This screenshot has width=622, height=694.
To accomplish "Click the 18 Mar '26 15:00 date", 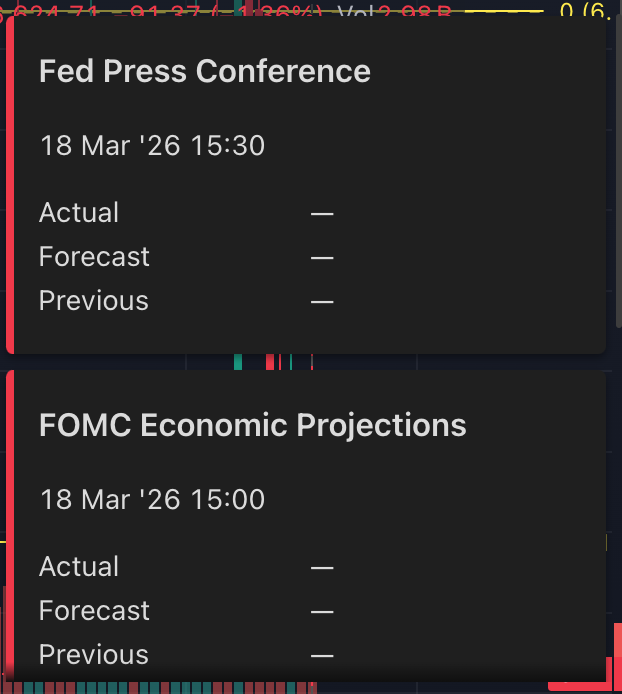I will point(152,499).
